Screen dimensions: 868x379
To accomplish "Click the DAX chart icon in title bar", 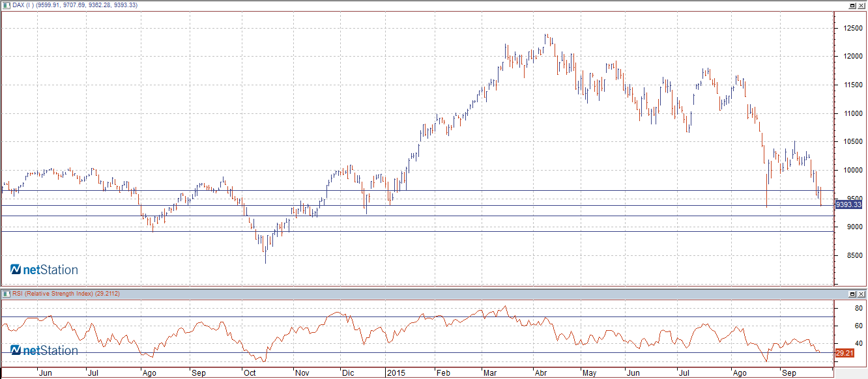I will pos(7,5).
